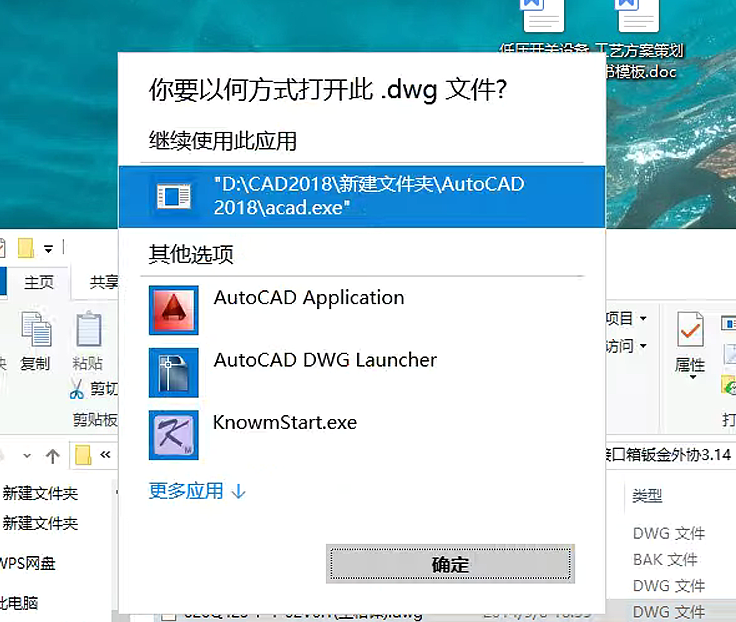736x622 pixels.
Task: Click the KnowmStart.exe purple K icon
Action: pos(174,435)
